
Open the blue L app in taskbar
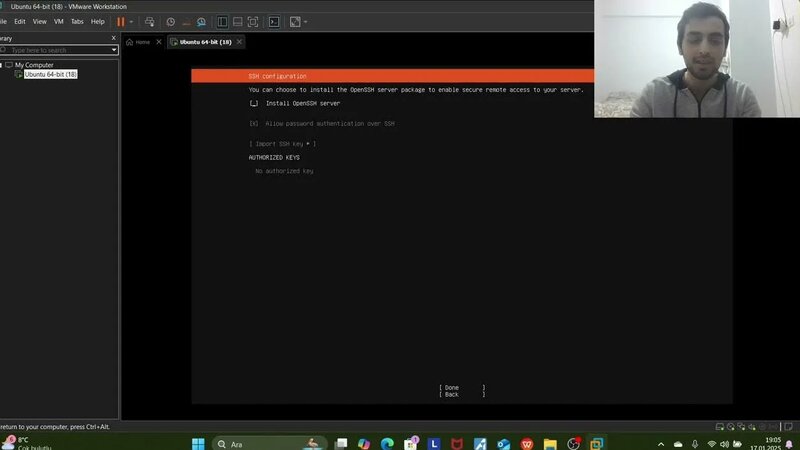[x=434, y=444]
